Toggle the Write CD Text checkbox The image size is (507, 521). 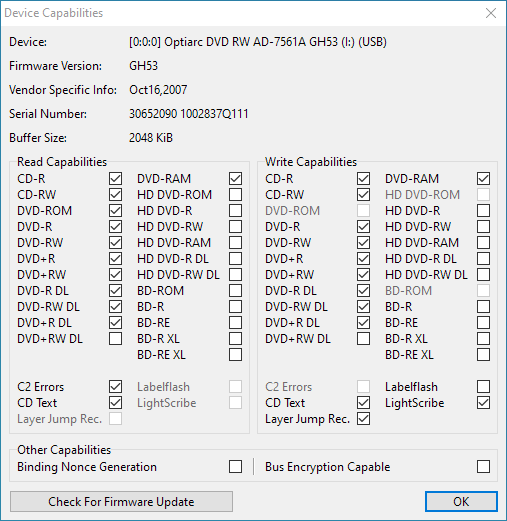(x=363, y=403)
